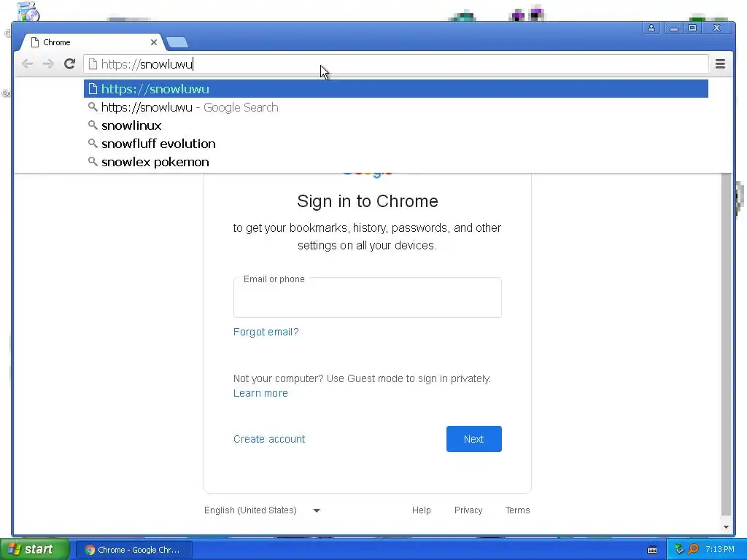
Task: Pick the snowlex pokemon suggestion
Action: click(396, 162)
